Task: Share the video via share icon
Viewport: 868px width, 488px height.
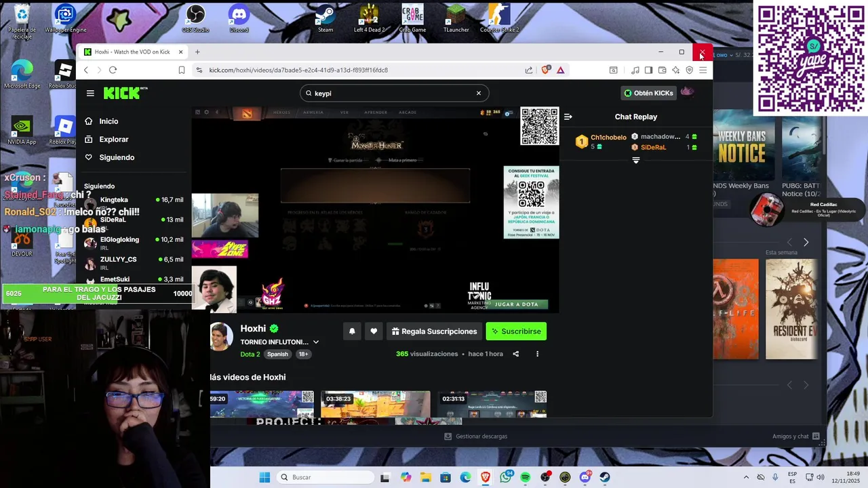Action: 515,354
